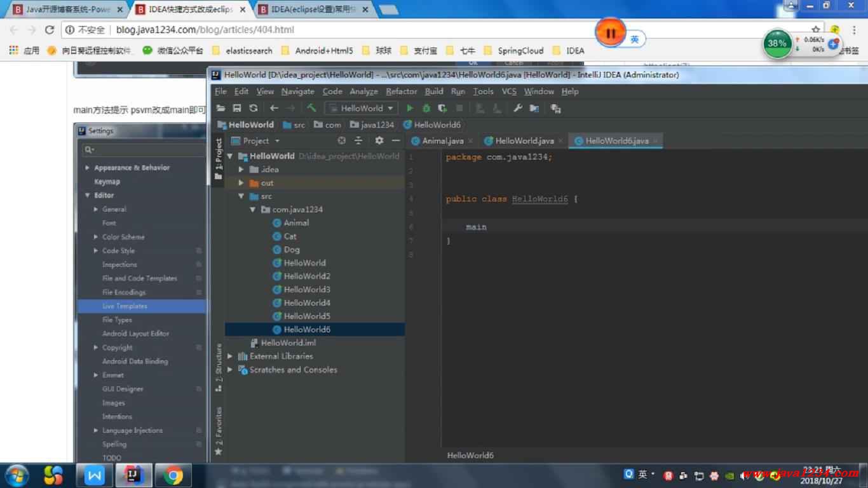
Task: Open the VCS menu
Action: coord(509,91)
